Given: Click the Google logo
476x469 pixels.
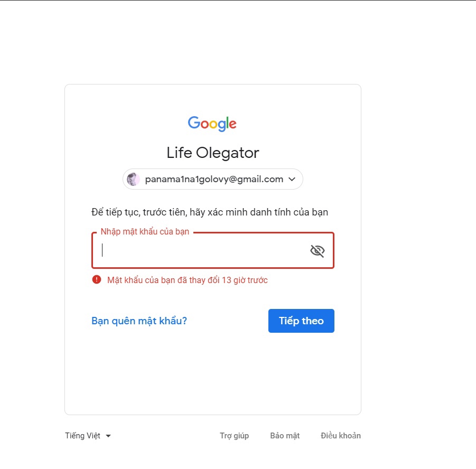Looking at the screenshot, I should tap(212, 124).
